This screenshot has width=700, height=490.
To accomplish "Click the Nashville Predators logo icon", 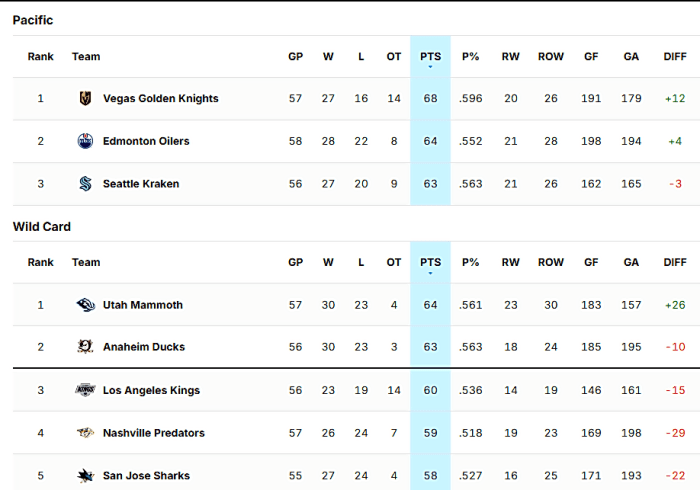I will click(85, 433).
